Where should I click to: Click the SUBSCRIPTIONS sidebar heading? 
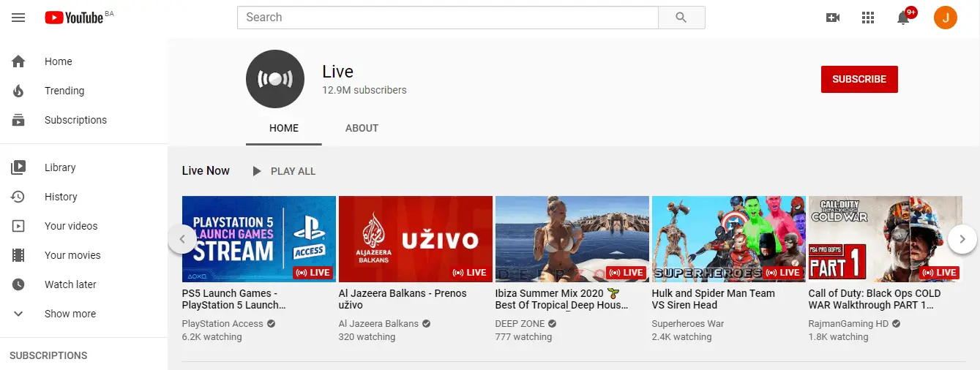click(48, 355)
